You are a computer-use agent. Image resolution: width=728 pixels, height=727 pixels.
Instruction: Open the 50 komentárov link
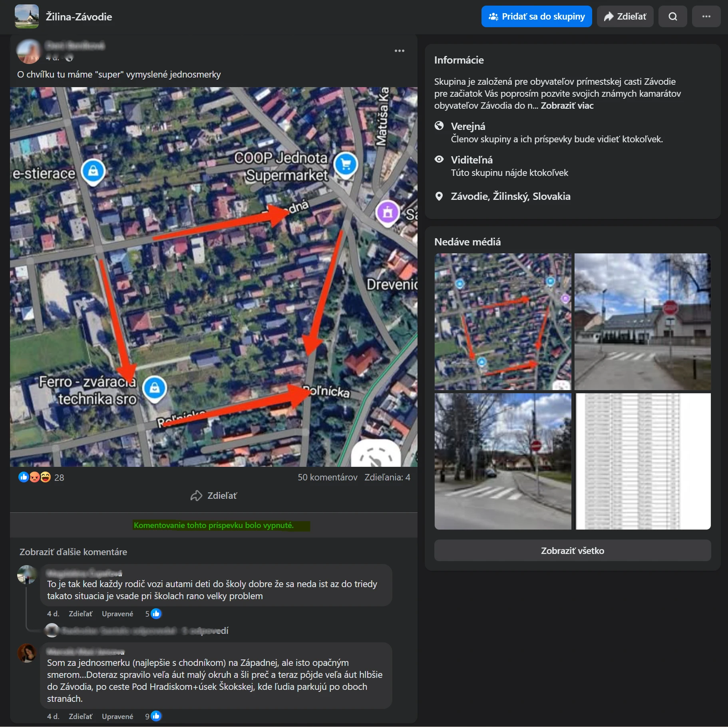tap(327, 477)
